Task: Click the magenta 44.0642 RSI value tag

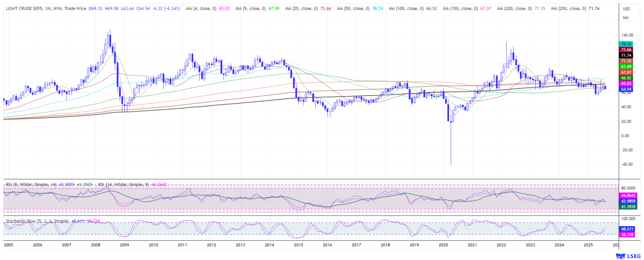Action: [x=628, y=196]
